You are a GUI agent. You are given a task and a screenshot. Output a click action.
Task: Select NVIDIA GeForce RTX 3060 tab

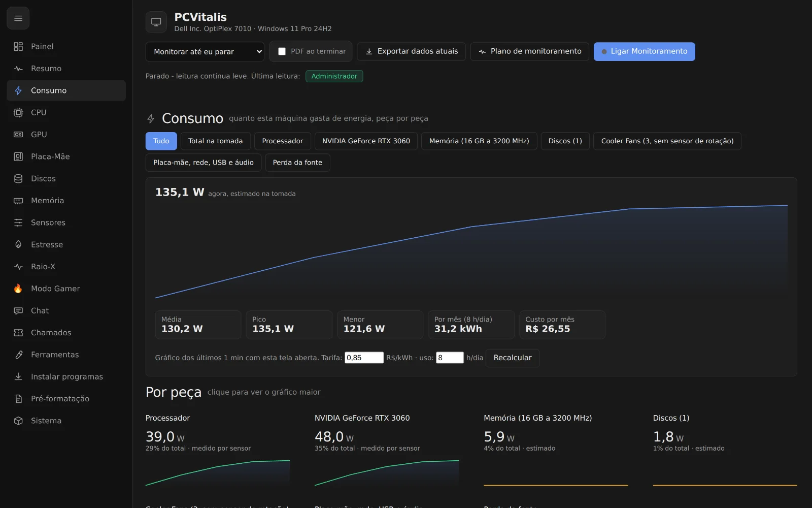point(366,141)
